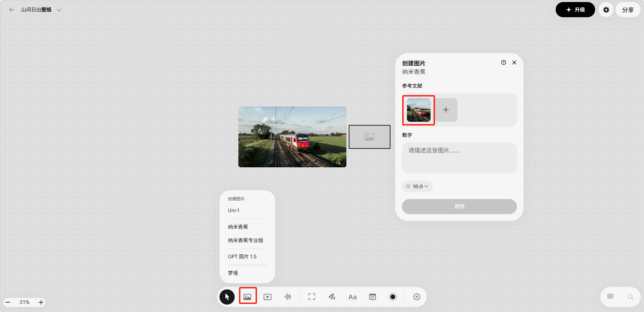
Task: Open the image creation tool
Action: (247, 297)
